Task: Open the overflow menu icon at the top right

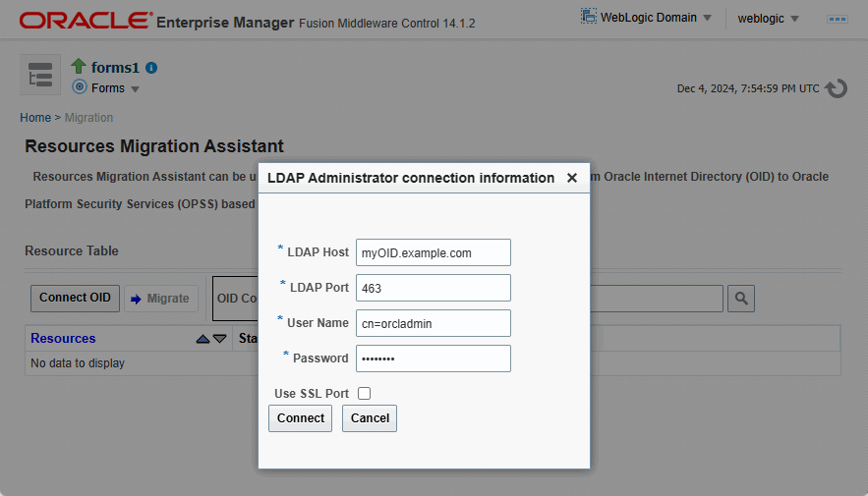Action: [x=837, y=19]
